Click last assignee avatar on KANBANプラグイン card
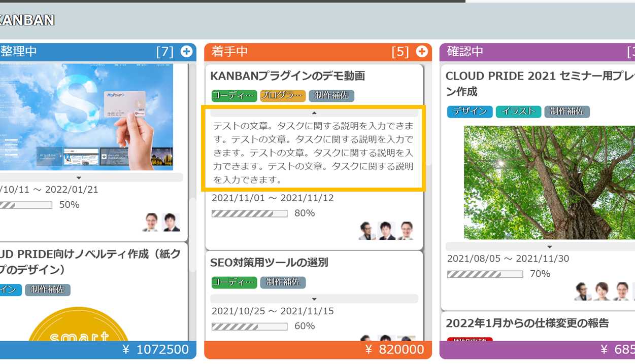Viewport: 635px width, 364px height. [406, 231]
